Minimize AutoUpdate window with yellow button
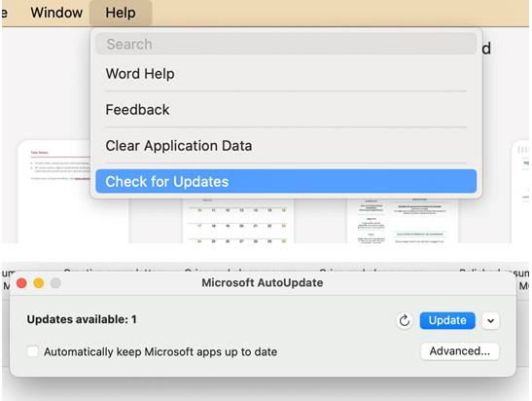 (x=39, y=283)
